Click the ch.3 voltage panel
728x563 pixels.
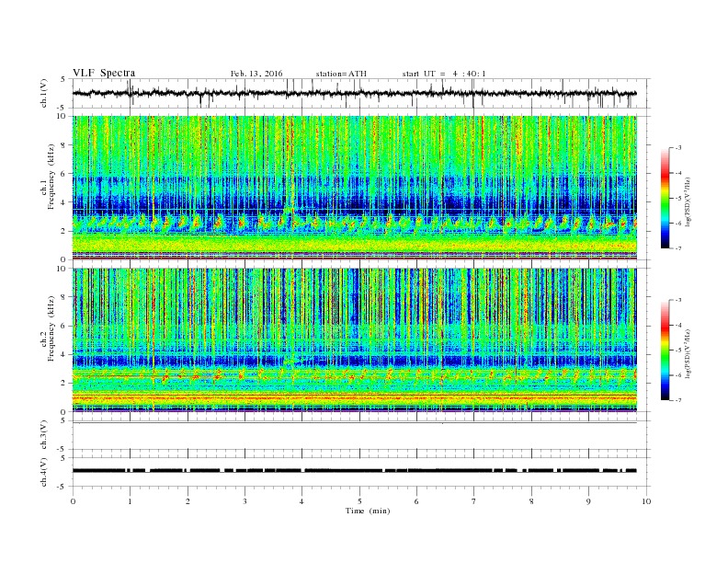coord(361,435)
